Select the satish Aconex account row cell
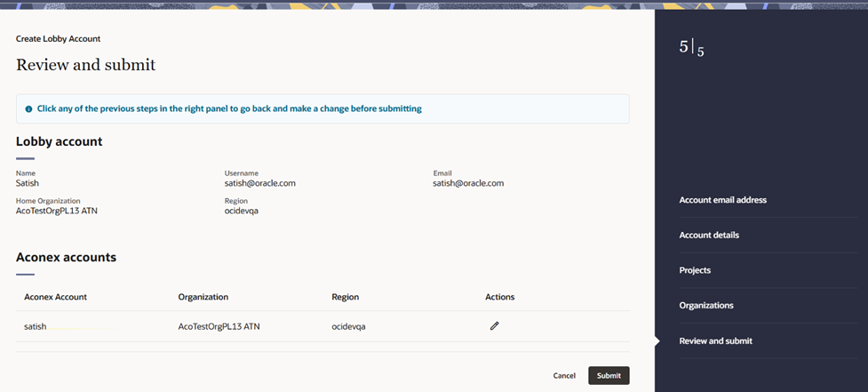The width and height of the screenshot is (868, 392). coord(36,326)
